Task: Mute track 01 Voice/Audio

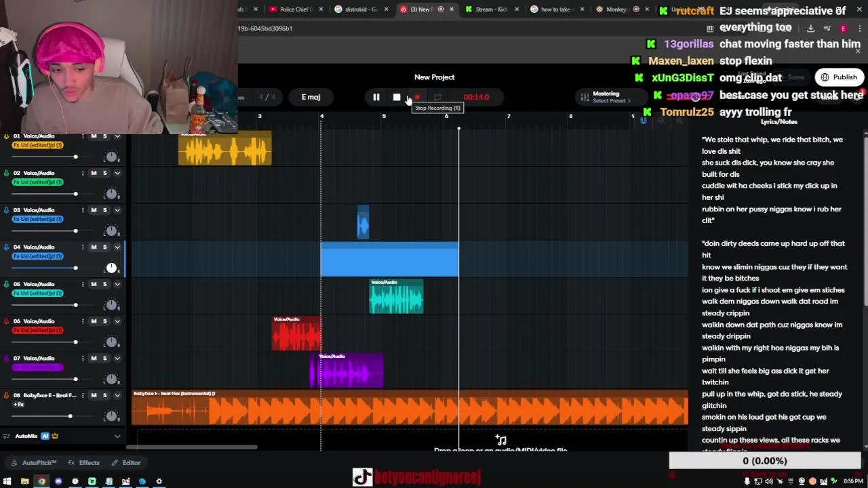Action: pos(94,136)
